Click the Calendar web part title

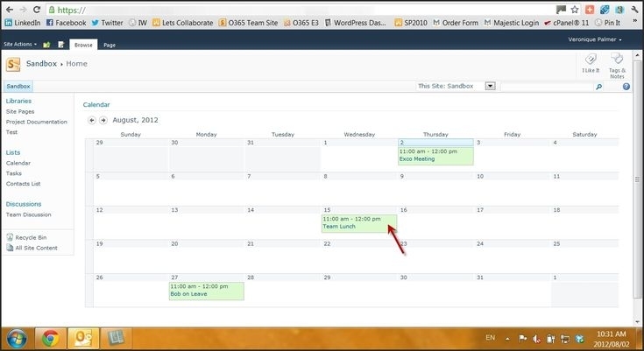coord(96,105)
